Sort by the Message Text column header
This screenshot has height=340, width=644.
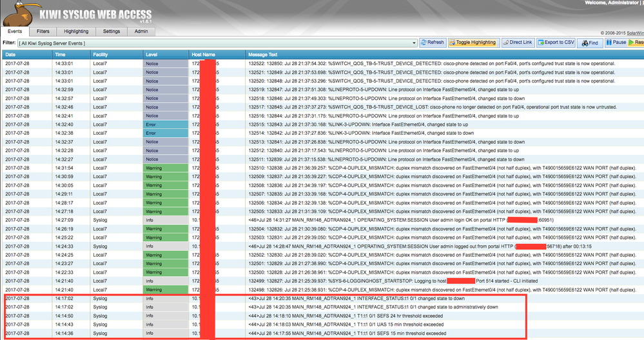[444, 55]
